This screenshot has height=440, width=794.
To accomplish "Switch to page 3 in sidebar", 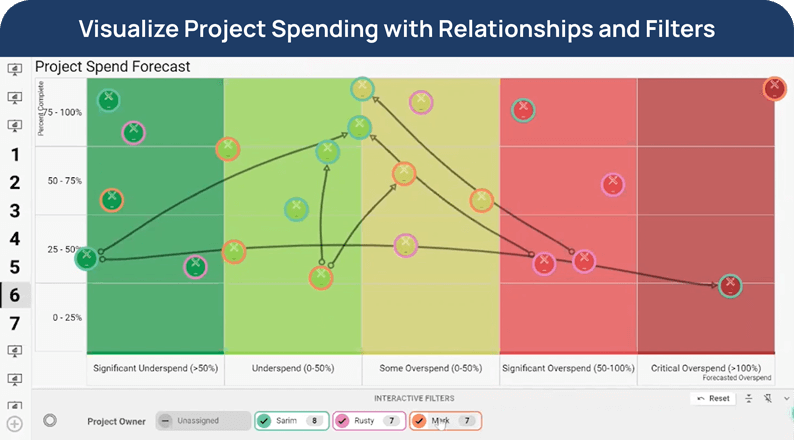I will click(14, 211).
